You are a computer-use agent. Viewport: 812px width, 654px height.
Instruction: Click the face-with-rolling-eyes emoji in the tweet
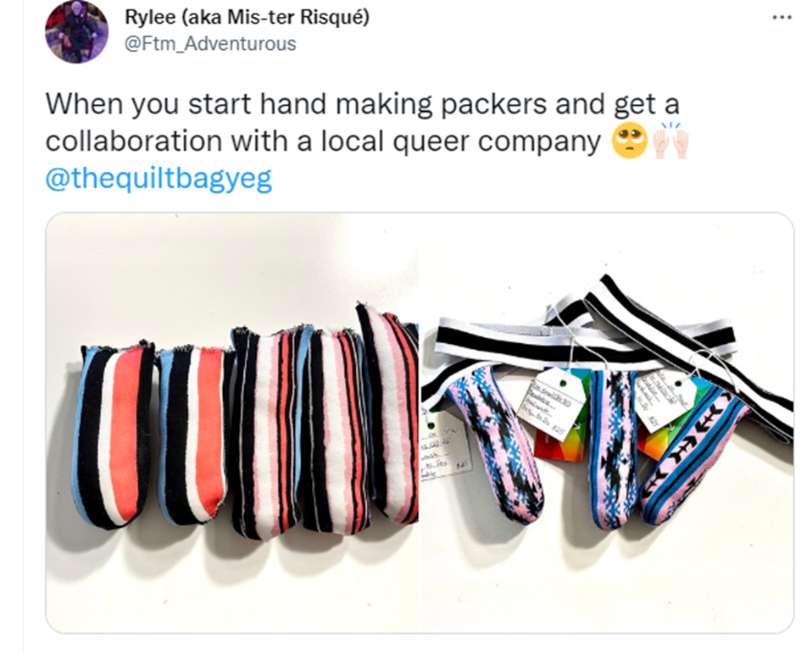pyautogui.click(x=629, y=141)
